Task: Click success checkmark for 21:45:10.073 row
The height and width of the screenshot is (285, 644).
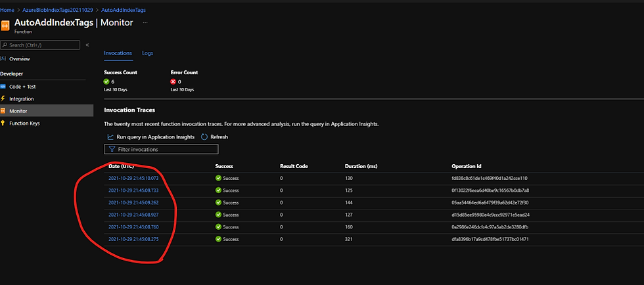Action: point(218,178)
